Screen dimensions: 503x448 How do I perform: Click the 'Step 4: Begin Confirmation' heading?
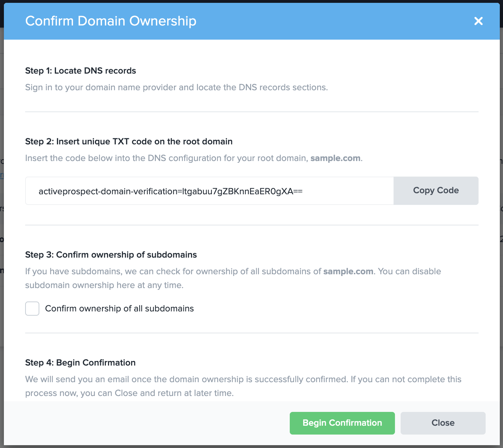point(80,363)
